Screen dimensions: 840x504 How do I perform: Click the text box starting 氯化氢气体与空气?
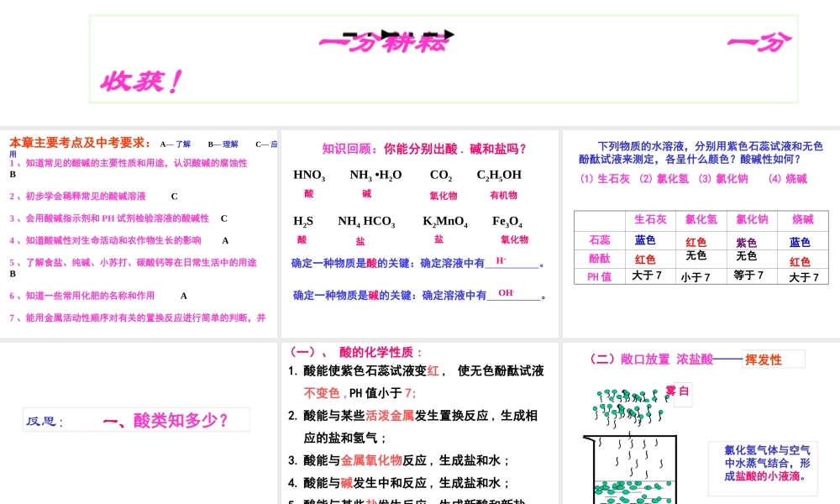(x=763, y=468)
